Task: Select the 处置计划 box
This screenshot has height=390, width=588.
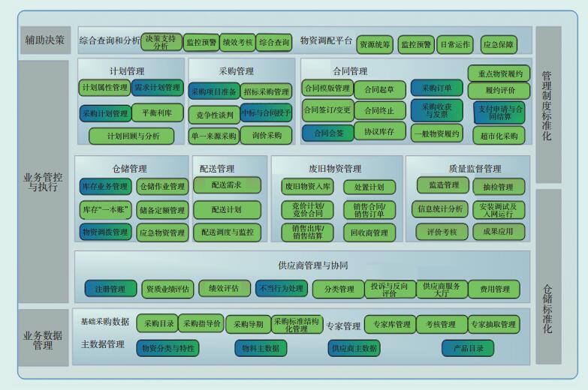Action: click(369, 187)
